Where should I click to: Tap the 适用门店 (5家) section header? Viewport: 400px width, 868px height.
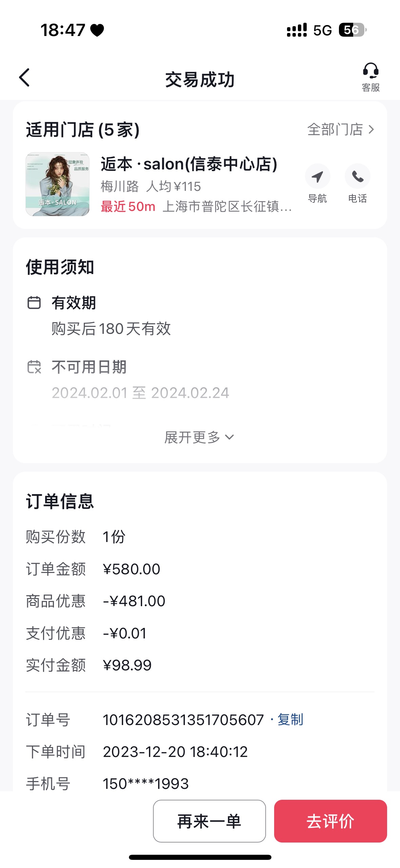(x=83, y=130)
